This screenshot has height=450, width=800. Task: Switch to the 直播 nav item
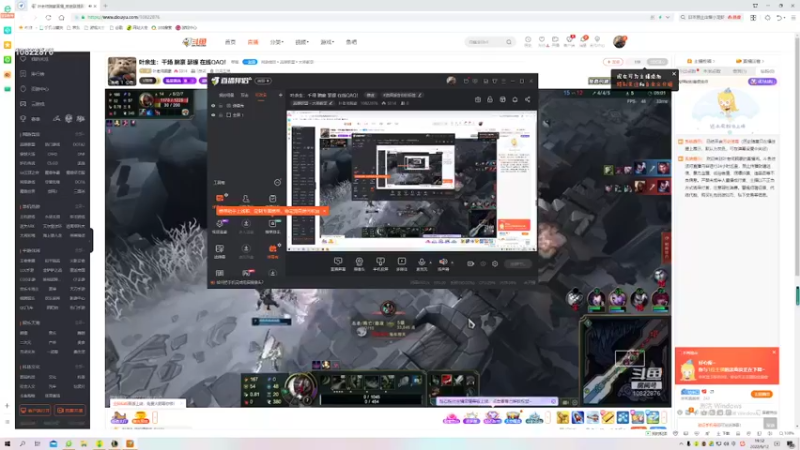coord(253,42)
